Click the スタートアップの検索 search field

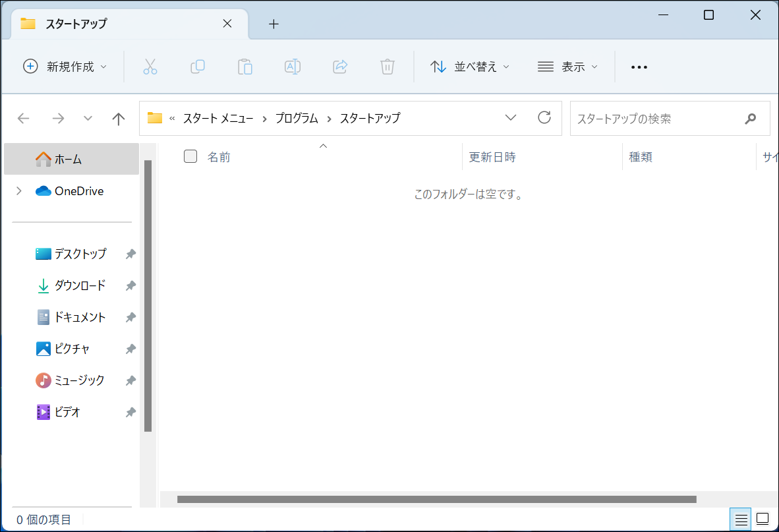coord(656,119)
